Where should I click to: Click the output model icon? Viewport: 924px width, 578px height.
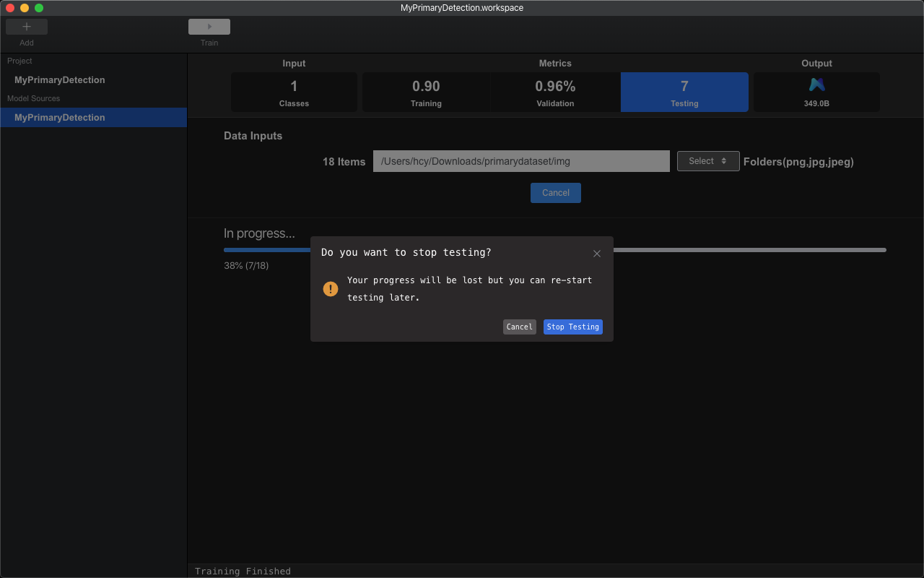pos(816,85)
